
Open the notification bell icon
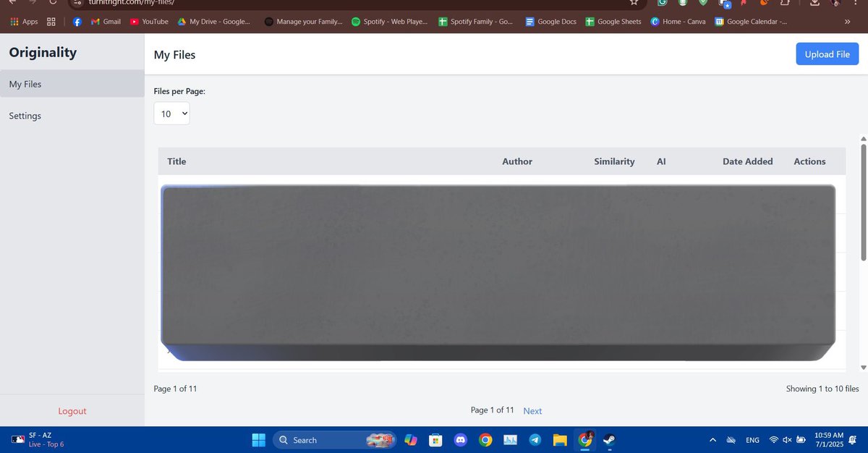click(x=854, y=439)
